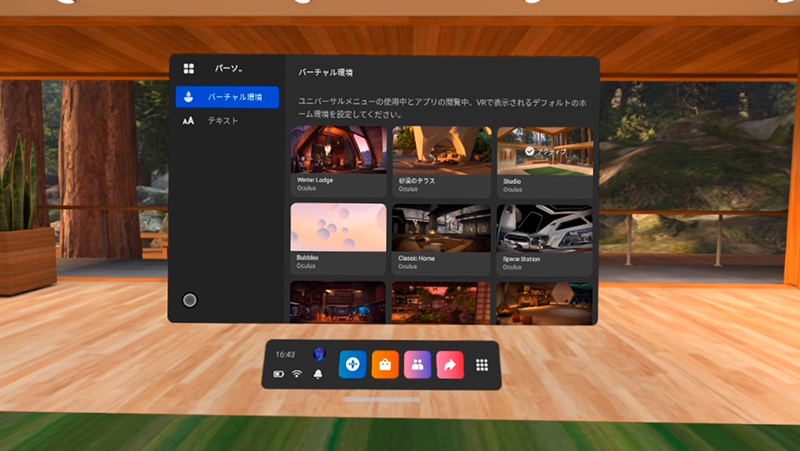Screen dimensions: 800x451
Task: Open the テキスト sidebar item
Action: coord(222,121)
